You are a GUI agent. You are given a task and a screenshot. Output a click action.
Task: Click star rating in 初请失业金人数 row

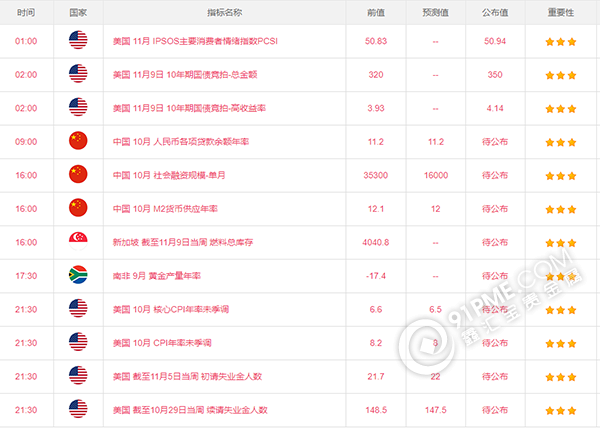tap(560, 376)
